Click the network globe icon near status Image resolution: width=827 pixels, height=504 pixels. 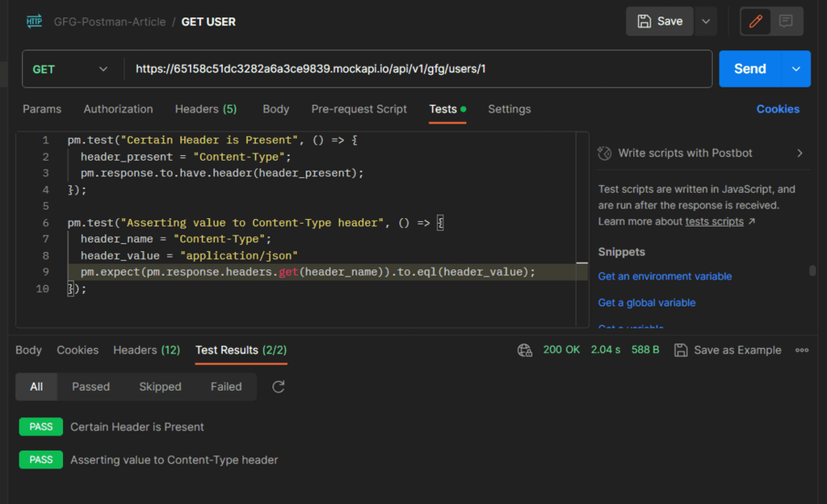tap(525, 350)
